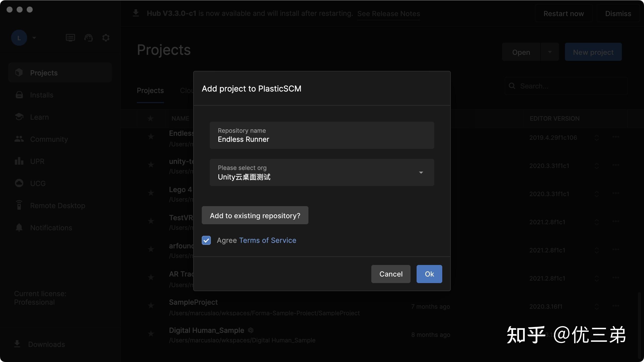644x362 pixels.
Task: Open the UPR chart icon
Action: (19, 161)
